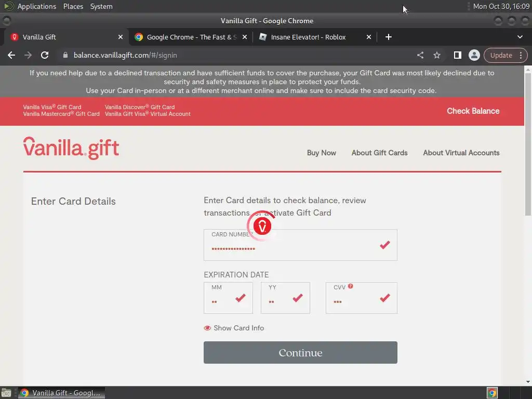
Task: Switch to Insane Elevator! - Roblox tab
Action: click(314, 37)
